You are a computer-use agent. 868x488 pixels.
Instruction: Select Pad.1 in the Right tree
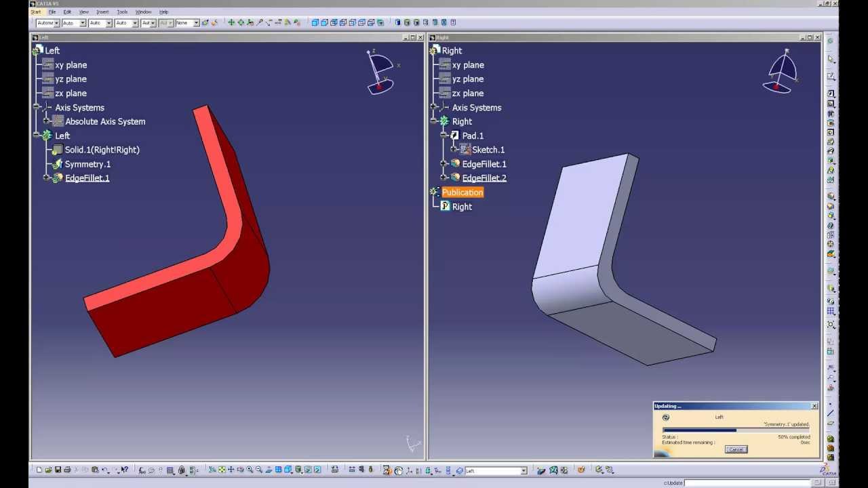point(473,136)
